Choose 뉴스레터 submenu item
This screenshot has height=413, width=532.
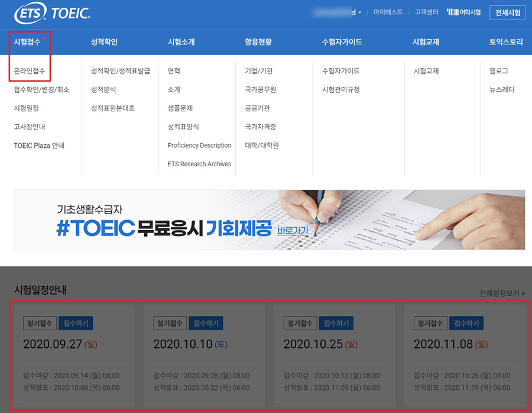[x=502, y=89]
